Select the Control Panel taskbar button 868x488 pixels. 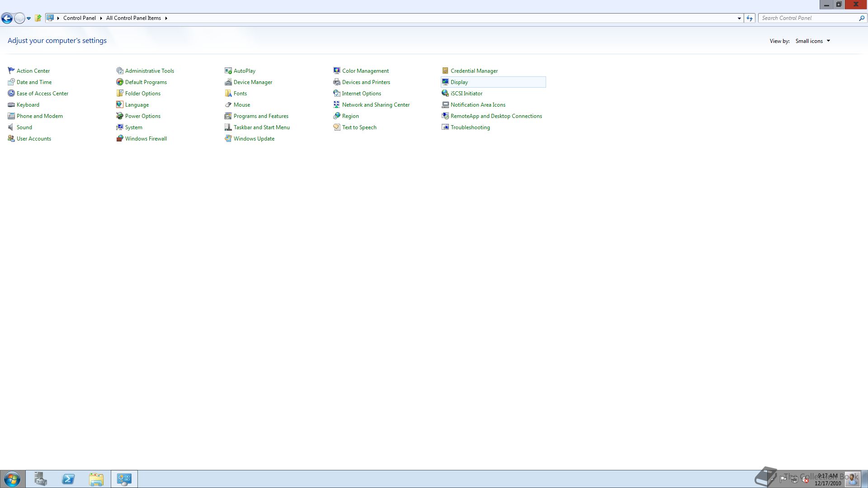124,479
